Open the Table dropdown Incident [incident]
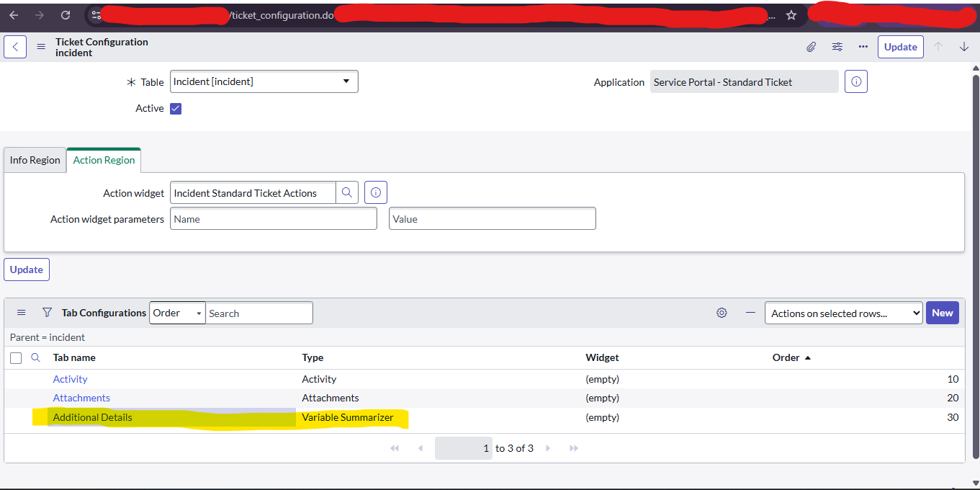980x490 pixels. (x=264, y=81)
